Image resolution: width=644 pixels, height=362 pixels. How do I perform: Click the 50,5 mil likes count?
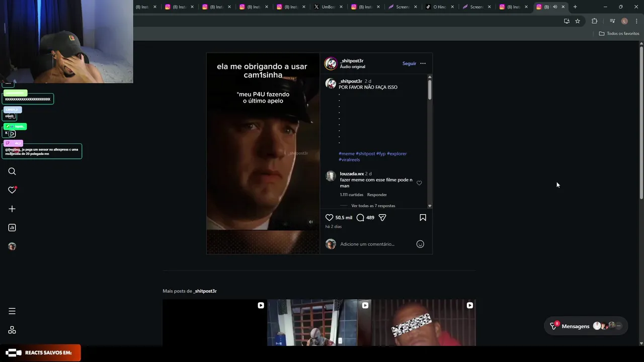[344, 218]
